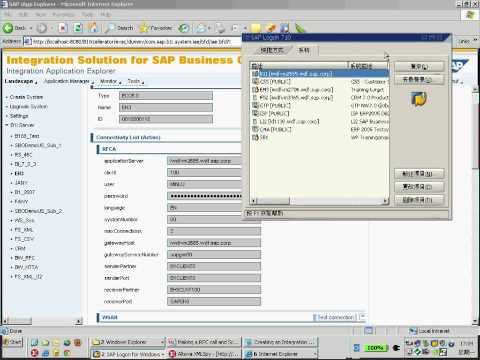
Task: Click the page icon beside the address URL
Action: [x=27, y=42]
